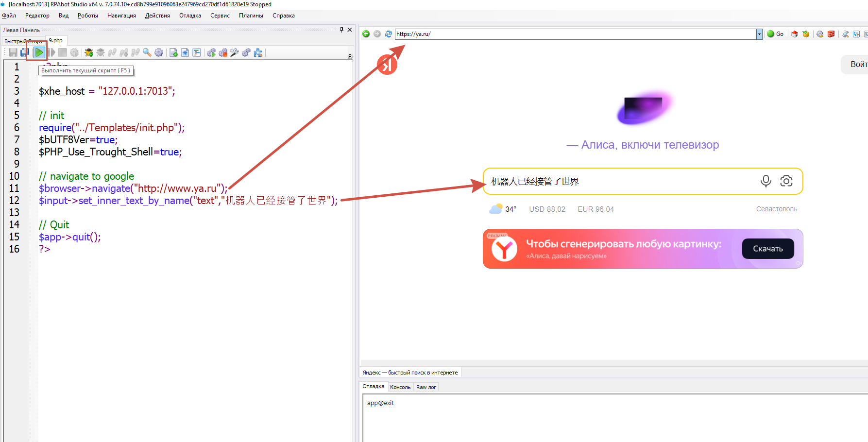Click gears with red stop icon
This screenshot has height=442, width=868.
(223, 52)
